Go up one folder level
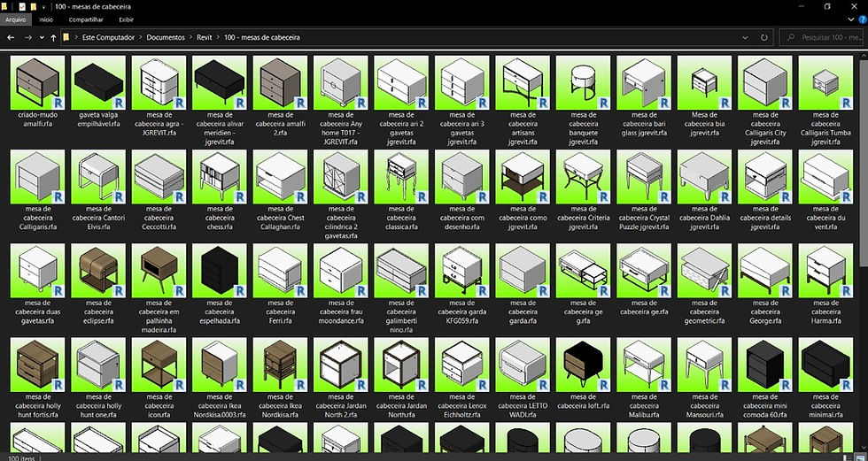Image resolution: width=868 pixels, height=461 pixels. tap(53, 37)
